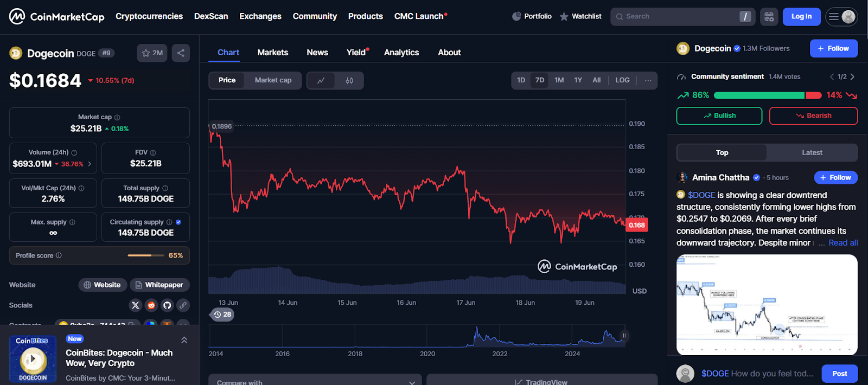Image resolution: width=868 pixels, height=385 pixels.
Task: Collapse the CoinBites video panel
Action: pos(184,340)
